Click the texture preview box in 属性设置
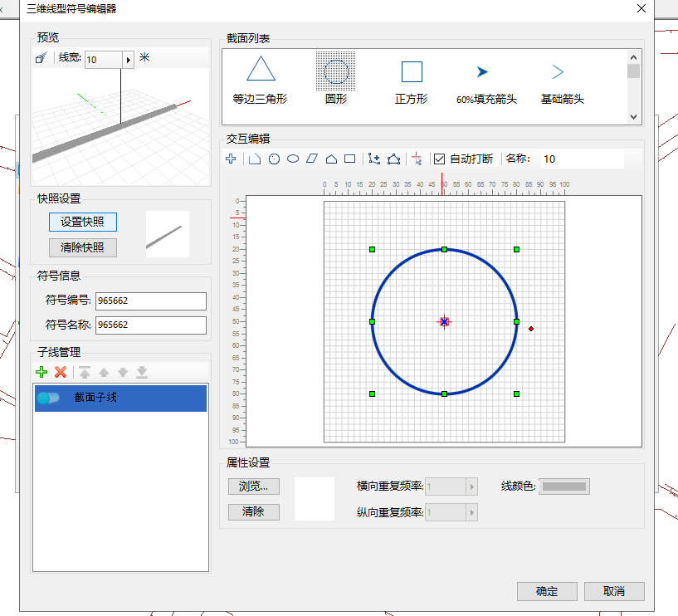 [315, 499]
